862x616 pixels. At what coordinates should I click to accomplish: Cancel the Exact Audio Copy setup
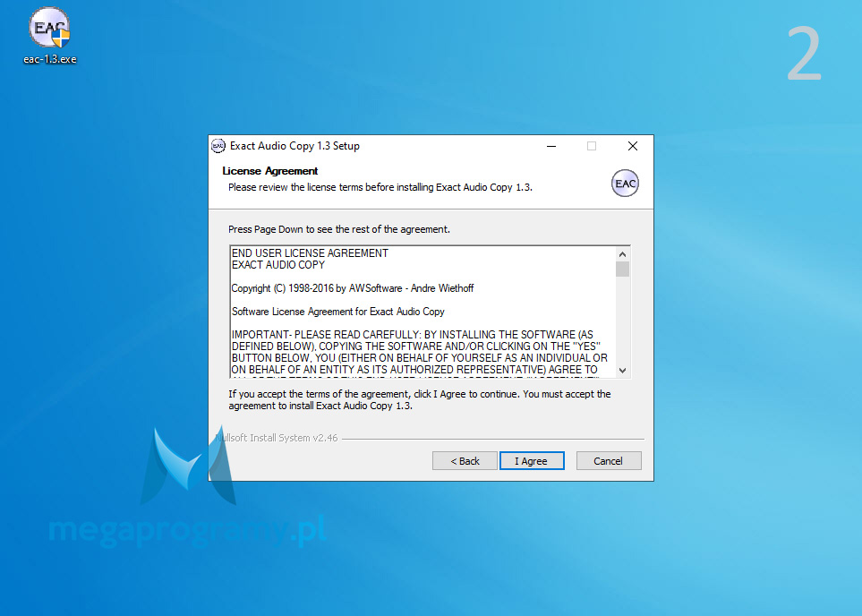[x=609, y=461]
